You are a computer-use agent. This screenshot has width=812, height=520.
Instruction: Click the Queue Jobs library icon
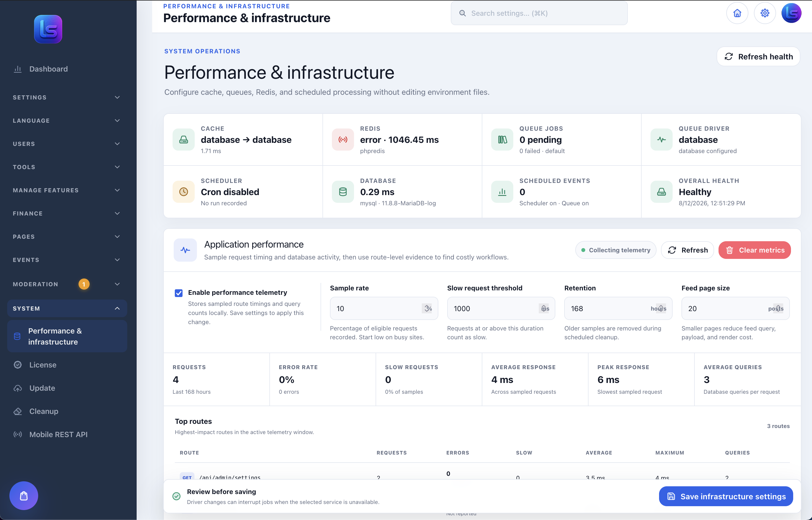[502, 140]
